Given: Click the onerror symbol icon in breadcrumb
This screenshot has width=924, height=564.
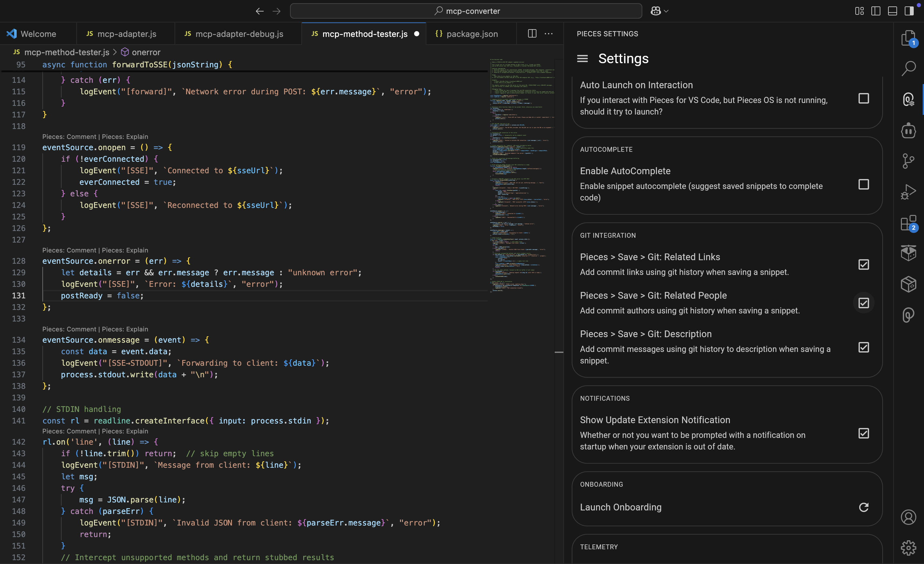Looking at the screenshot, I should coord(125,52).
